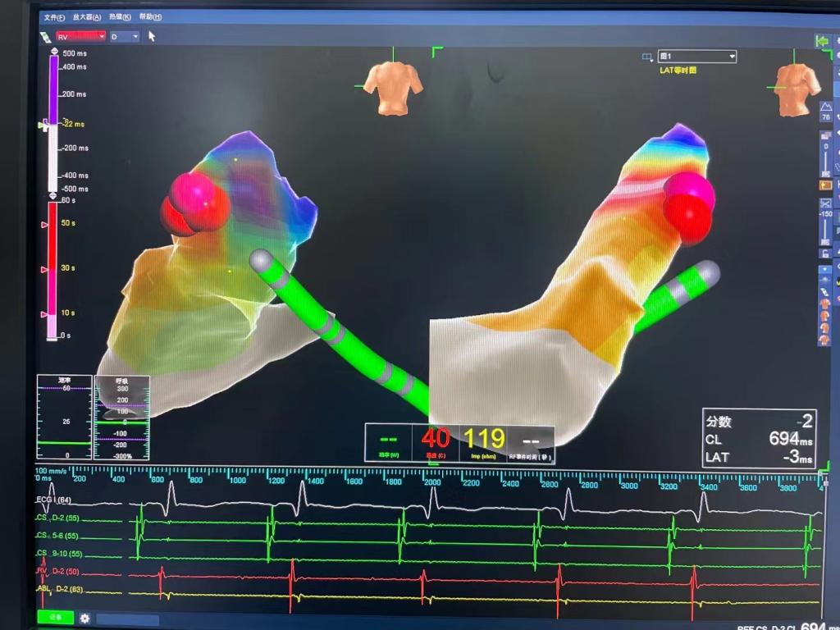840x630 pixels.
Task: Select the RV D-2 (50) channel label
Action: [58, 571]
